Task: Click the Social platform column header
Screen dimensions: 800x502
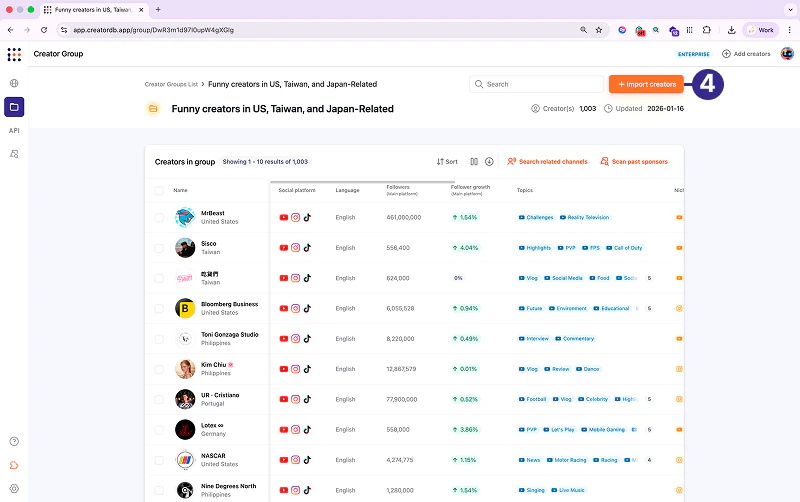Action: (297, 190)
